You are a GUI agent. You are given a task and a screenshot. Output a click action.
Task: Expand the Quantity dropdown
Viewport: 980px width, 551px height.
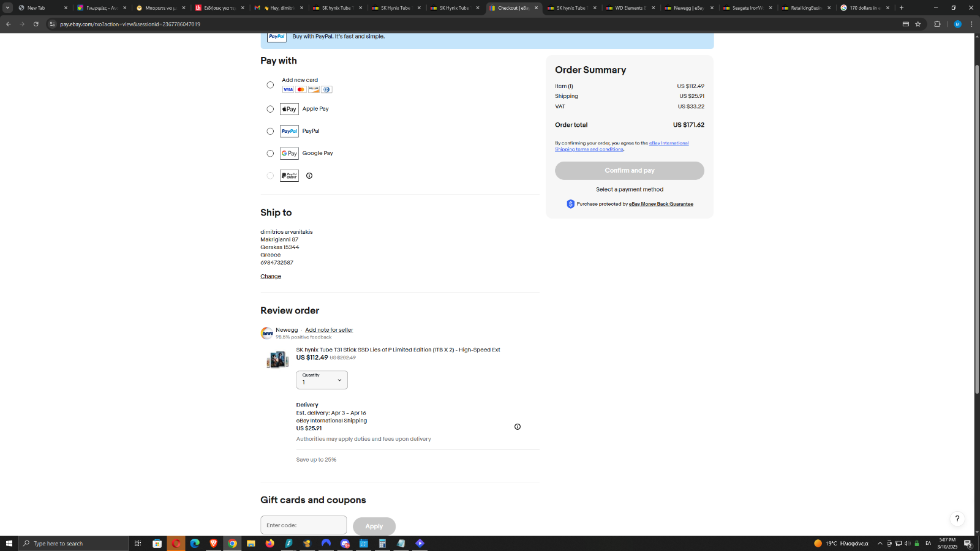tap(322, 380)
